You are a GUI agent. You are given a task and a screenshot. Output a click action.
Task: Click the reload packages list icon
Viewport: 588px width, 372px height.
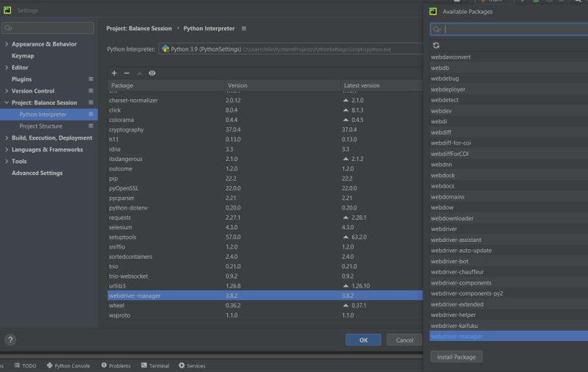pos(436,46)
